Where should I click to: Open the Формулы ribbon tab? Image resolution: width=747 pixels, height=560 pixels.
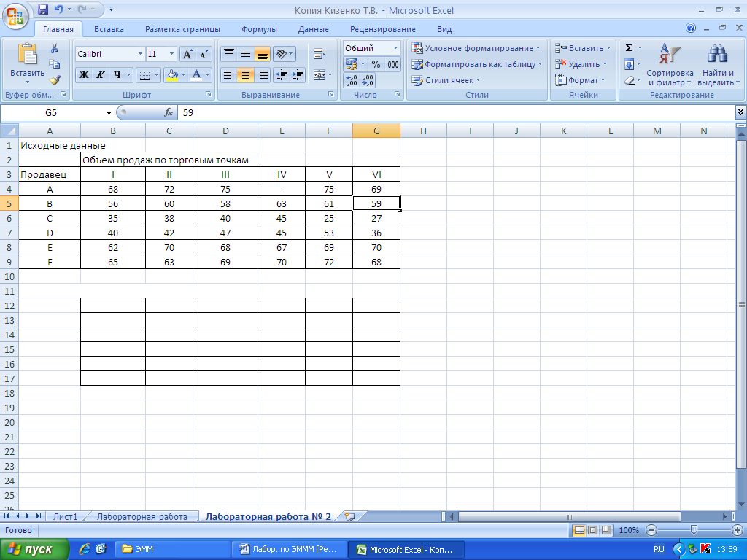coord(259,29)
